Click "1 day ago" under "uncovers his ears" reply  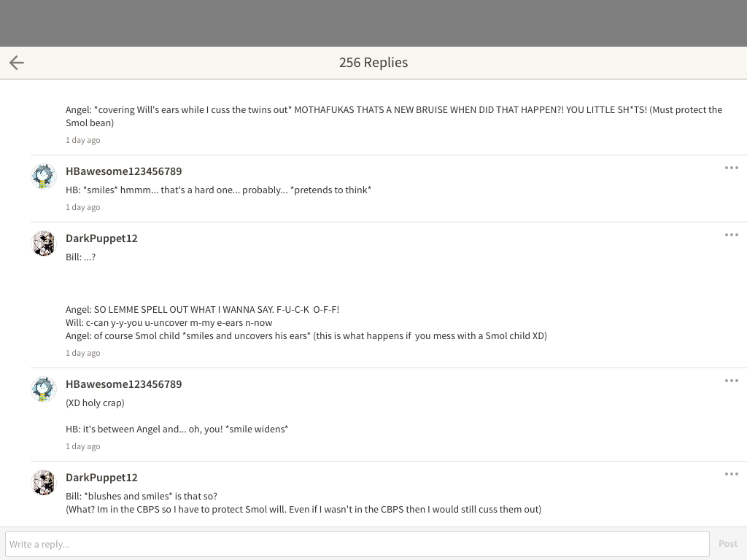tap(83, 353)
